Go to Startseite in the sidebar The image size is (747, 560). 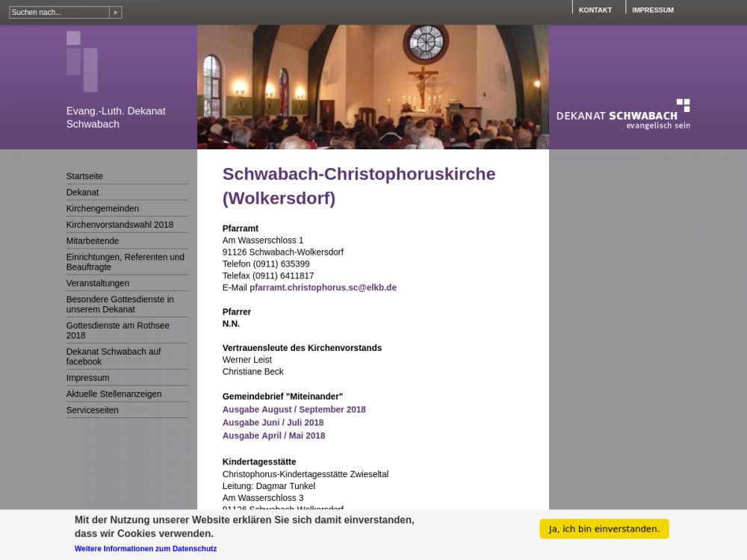pyautogui.click(x=84, y=176)
